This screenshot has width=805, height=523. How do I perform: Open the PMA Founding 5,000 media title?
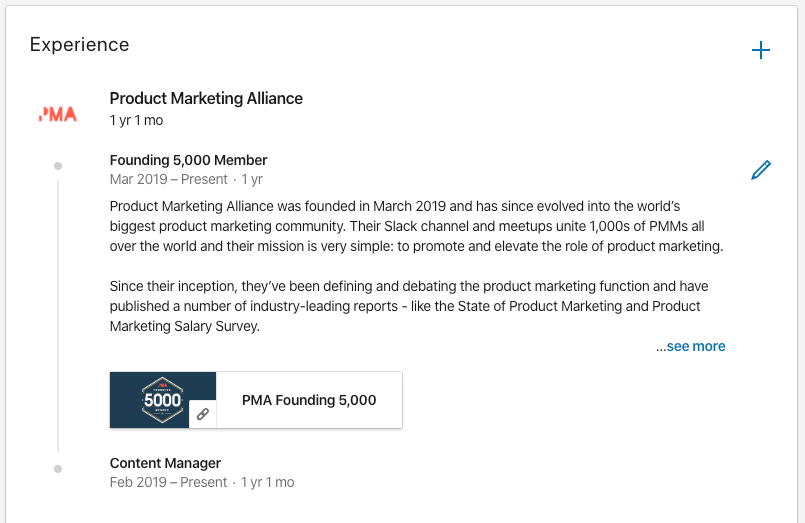coord(309,400)
